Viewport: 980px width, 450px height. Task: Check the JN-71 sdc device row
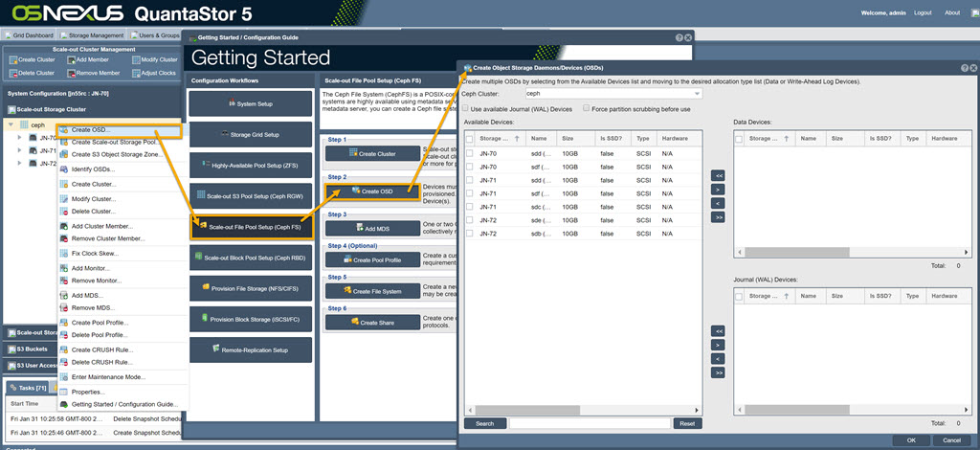pos(470,207)
